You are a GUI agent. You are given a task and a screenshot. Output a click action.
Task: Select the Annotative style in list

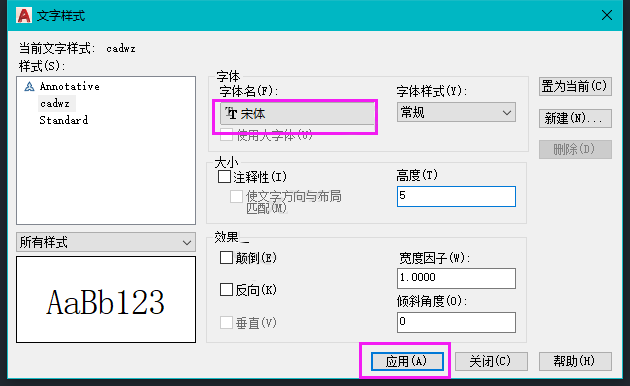pos(70,86)
